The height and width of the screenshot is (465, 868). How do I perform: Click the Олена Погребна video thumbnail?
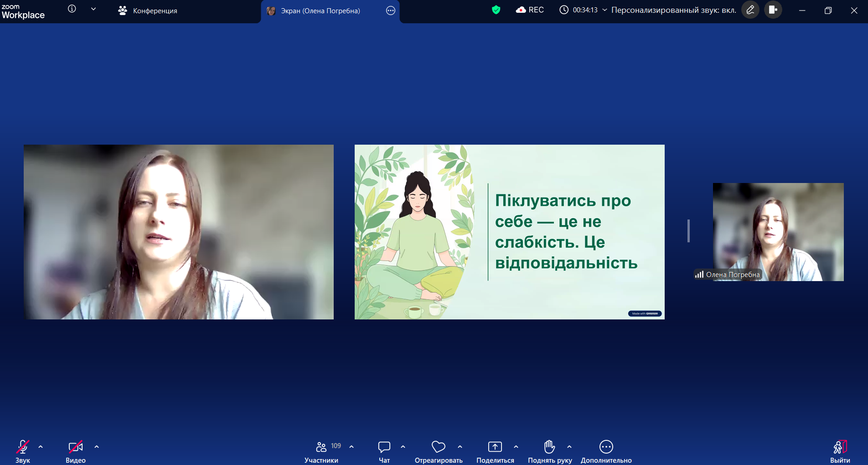pos(778,232)
